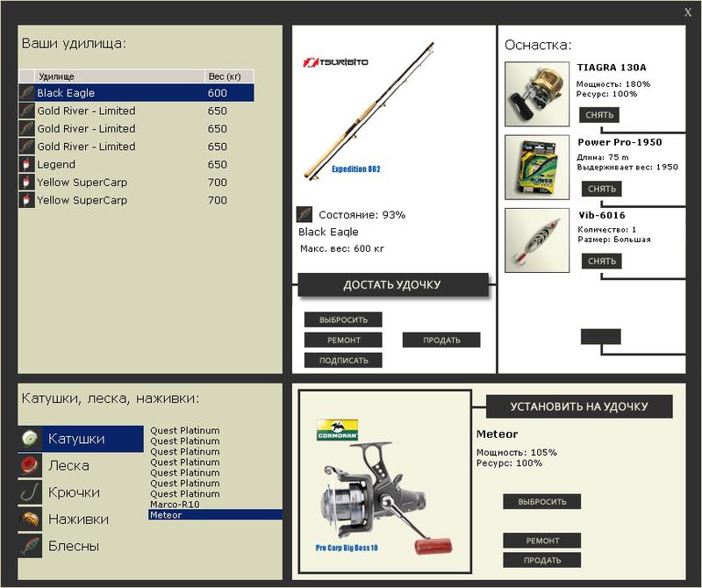Image resolution: width=702 pixels, height=588 pixels.
Task: Click the Black Eagle rod row icon
Action: point(26,93)
